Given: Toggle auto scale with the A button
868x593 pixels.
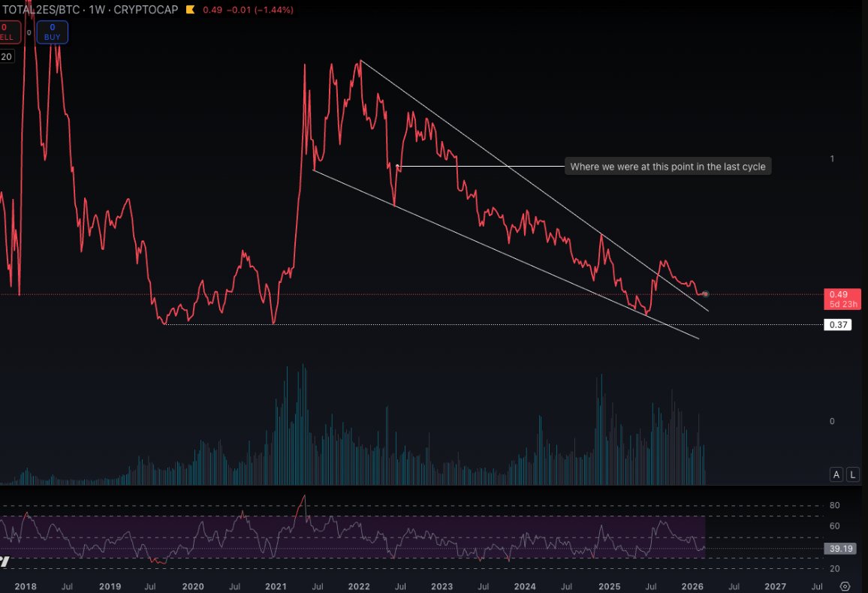Looking at the screenshot, I should pyautogui.click(x=836, y=474).
